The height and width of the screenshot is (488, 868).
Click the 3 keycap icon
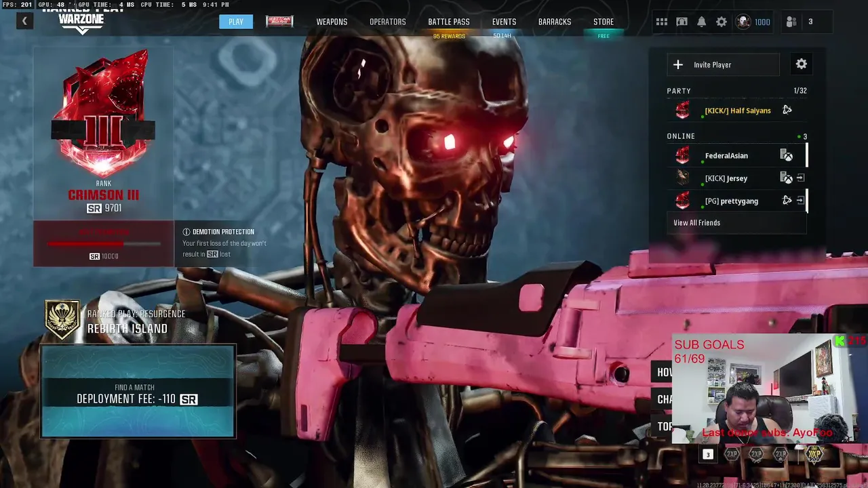coord(708,455)
